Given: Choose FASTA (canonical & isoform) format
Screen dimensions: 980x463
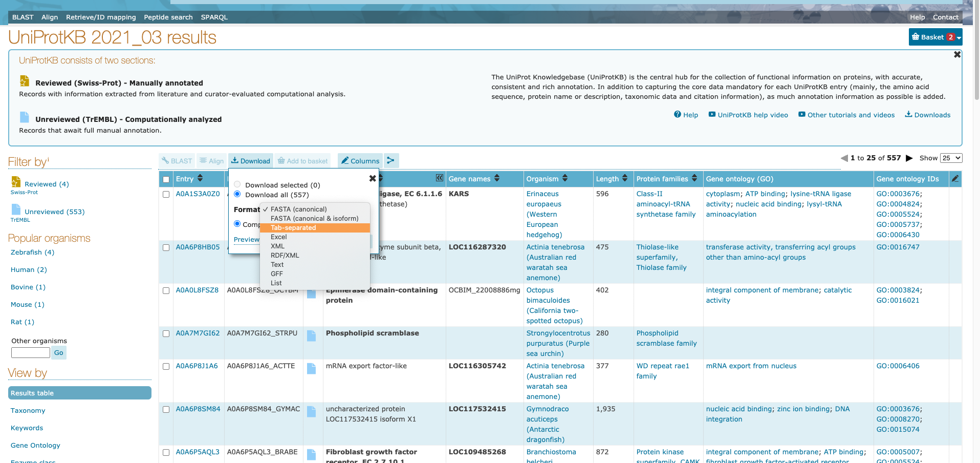Looking at the screenshot, I should pos(315,218).
